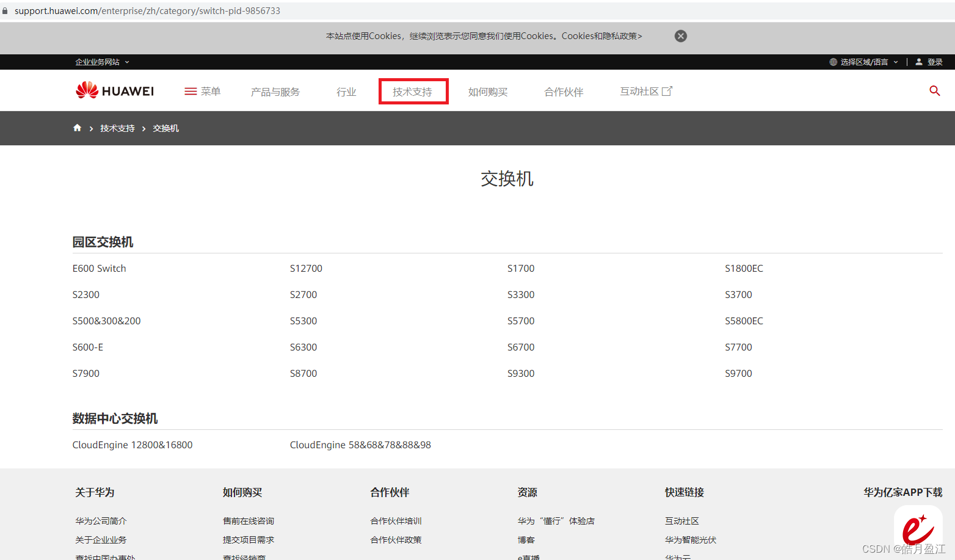
Task: Click the user login icon
Action: pos(919,62)
